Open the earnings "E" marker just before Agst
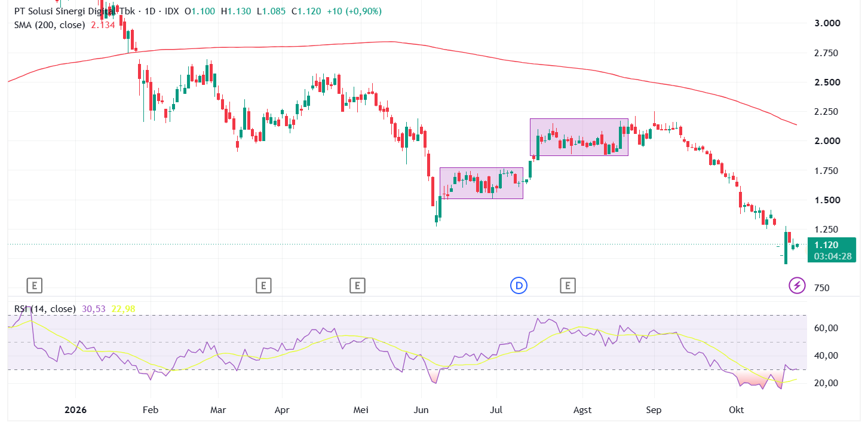The width and height of the screenshot is (868, 431). [568, 286]
